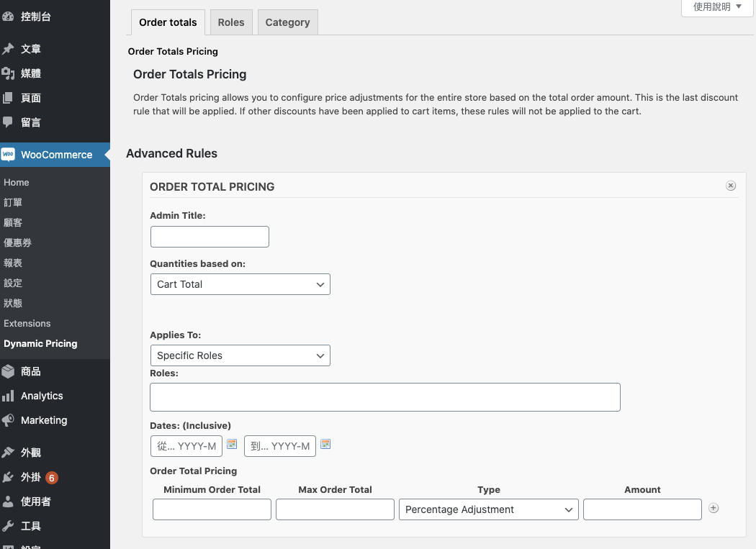Open the 訂單 orders submenu link
Viewport: 756px width, 549px height.
point(13,203)
